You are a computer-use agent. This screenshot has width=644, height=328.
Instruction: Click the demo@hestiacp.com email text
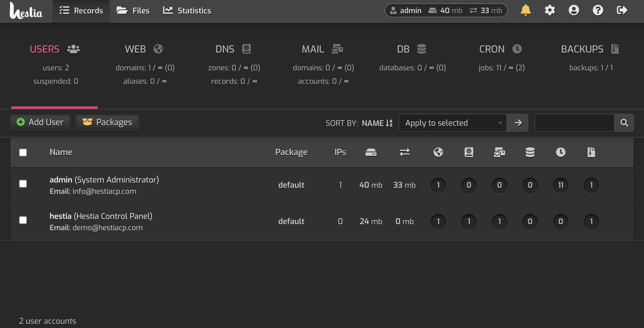107,228
